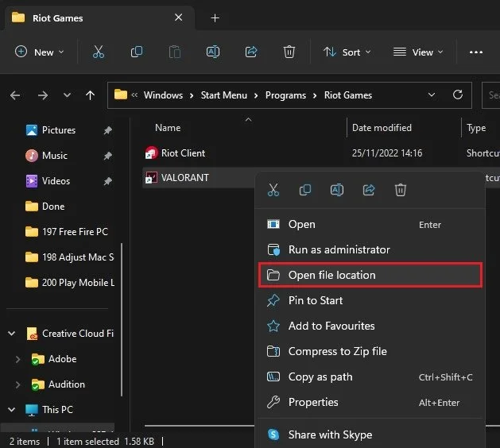Go up one folder level arrow

click(x=91, y=95)
